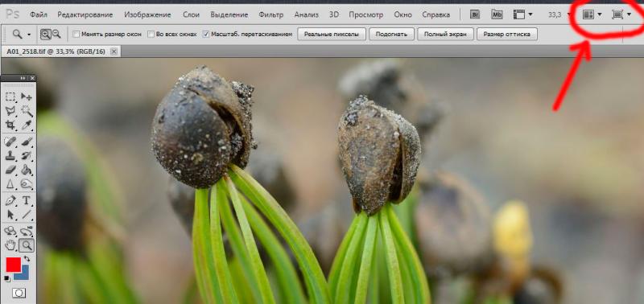The height and width of the screenshot is (304, 644).
Task: Enable 'Во всех окнах' checkbox
Action: (x=151, y=35)
